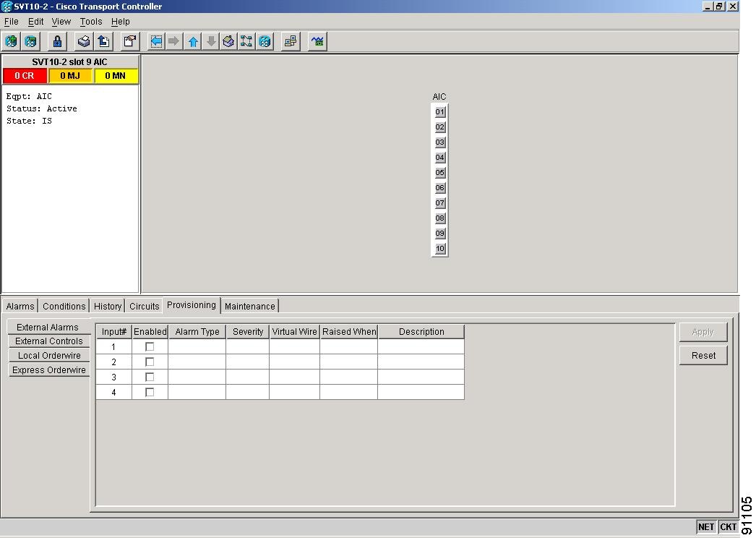Switch to the Maintenance tab
The height and width of the screenshot is (538, 756).
(250, 307)
